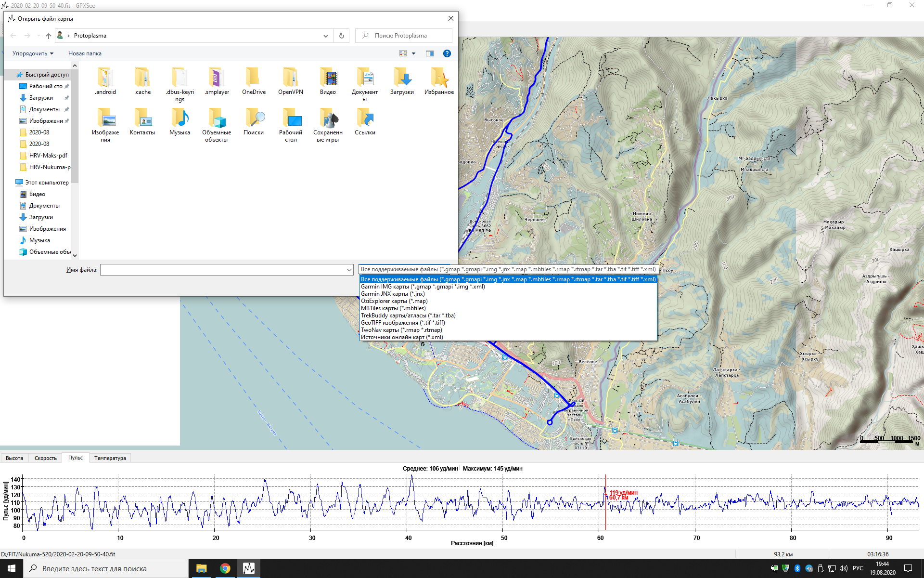The image size is (924, 578).
Task: Select TrekBuddy карты/атласы filter option
Action: coord(508,315)
